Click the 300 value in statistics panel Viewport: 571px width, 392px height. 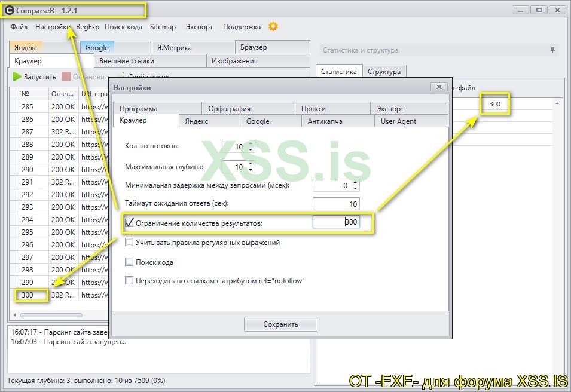click(494, 104)
